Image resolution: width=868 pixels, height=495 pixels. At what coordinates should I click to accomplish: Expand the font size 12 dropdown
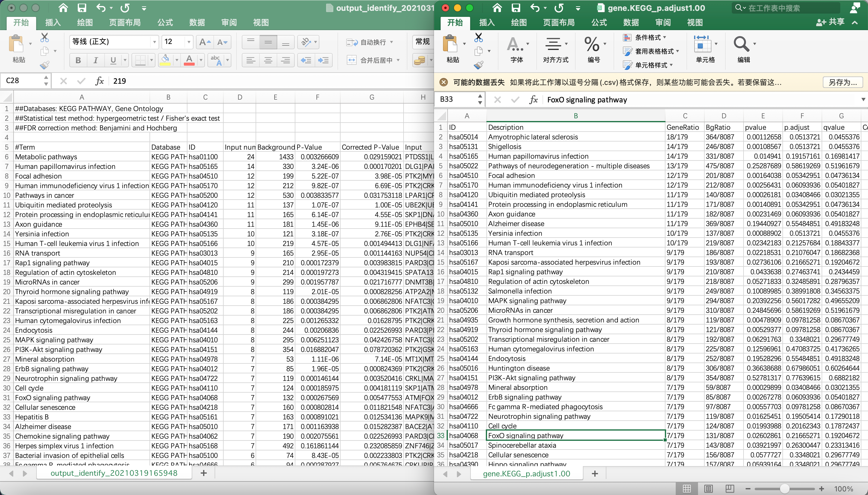189,42
